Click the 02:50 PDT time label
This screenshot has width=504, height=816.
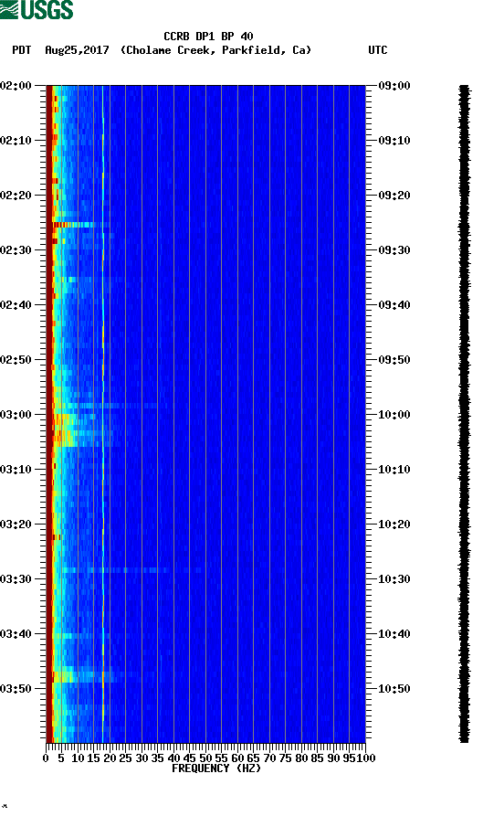click(16, 360)
